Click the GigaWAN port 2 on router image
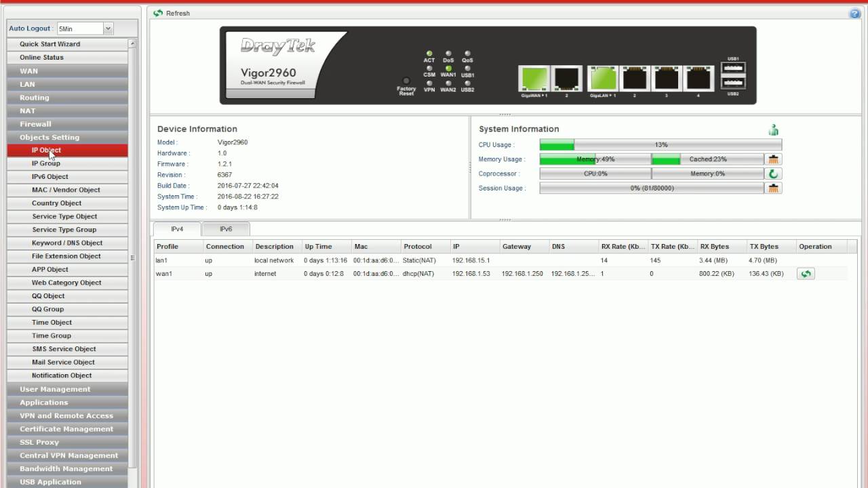 point(567,79)
